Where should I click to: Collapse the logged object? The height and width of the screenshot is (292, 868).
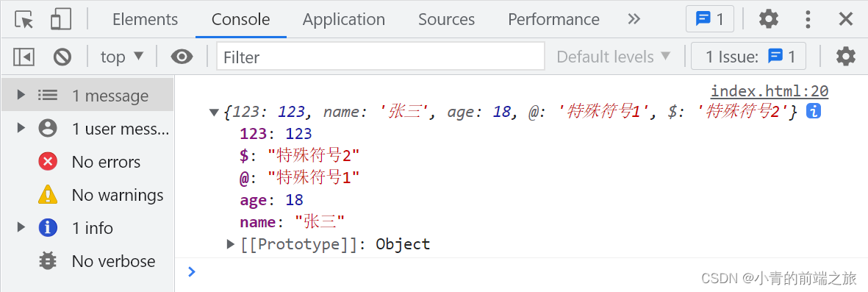click(x=214, y=113)
